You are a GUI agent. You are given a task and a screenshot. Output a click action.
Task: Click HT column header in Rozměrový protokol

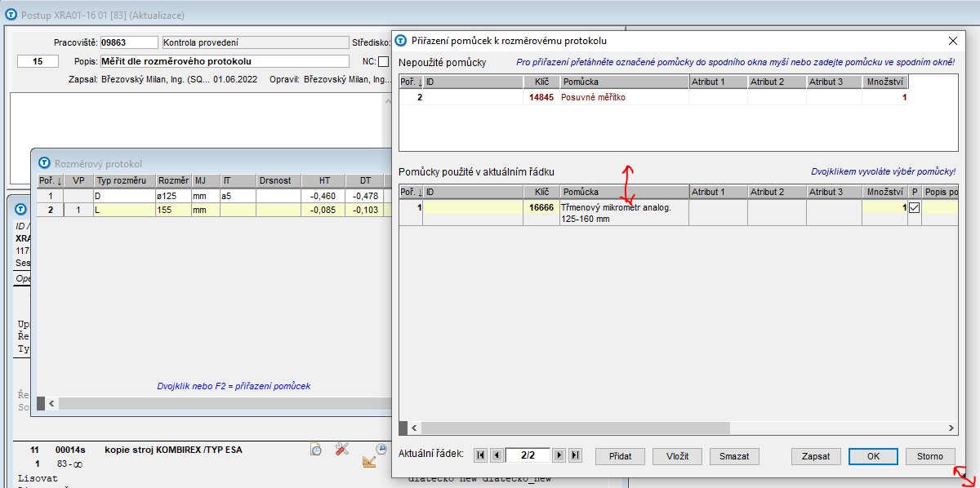(324, 180)
